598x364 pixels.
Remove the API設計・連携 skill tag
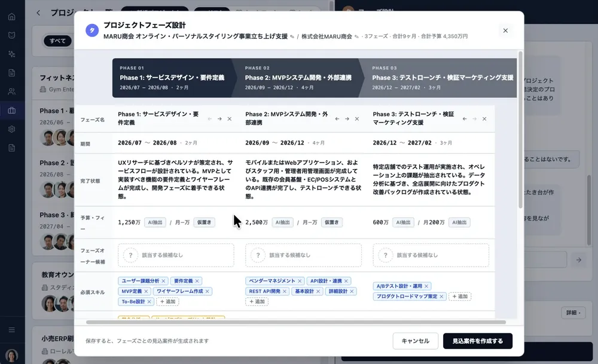[x=346, y=281]
